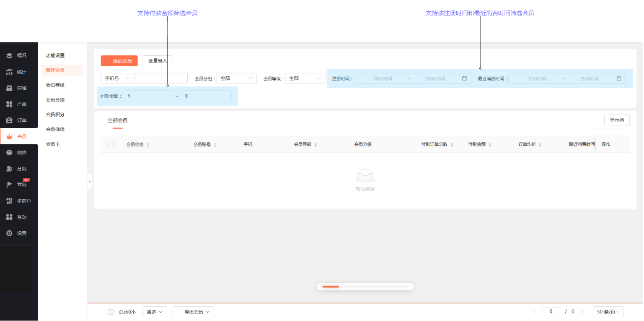Open 会员等级 in the submenu

55,85
